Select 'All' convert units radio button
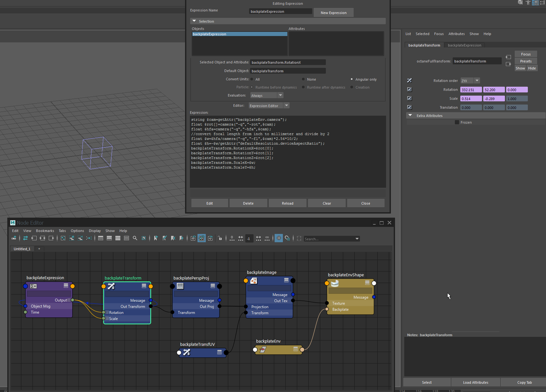Image resolution: width=546 pixels, height=392 pixels. 252,79
